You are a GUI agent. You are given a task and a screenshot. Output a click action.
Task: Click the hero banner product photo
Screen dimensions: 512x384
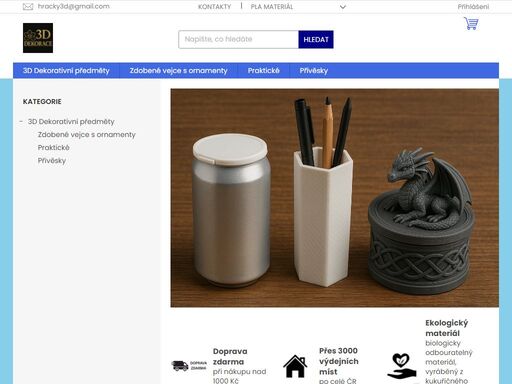[x=335, y=198]
